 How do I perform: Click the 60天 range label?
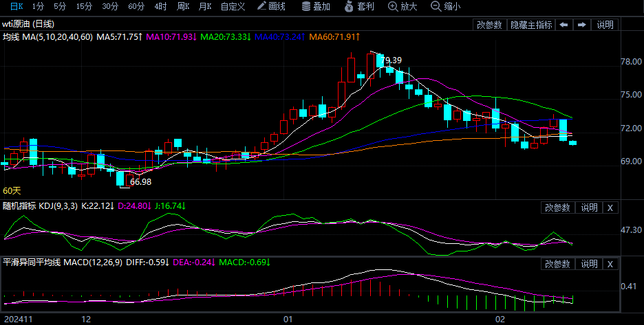(12, 190)
